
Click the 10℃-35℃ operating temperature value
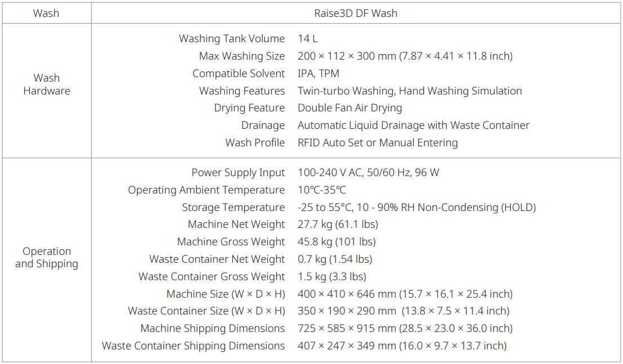pyautogui.click(x=321, y=190)
